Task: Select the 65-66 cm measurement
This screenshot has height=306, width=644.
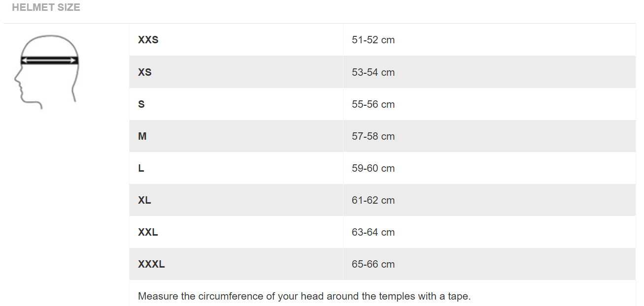Action: coord(373,264)
